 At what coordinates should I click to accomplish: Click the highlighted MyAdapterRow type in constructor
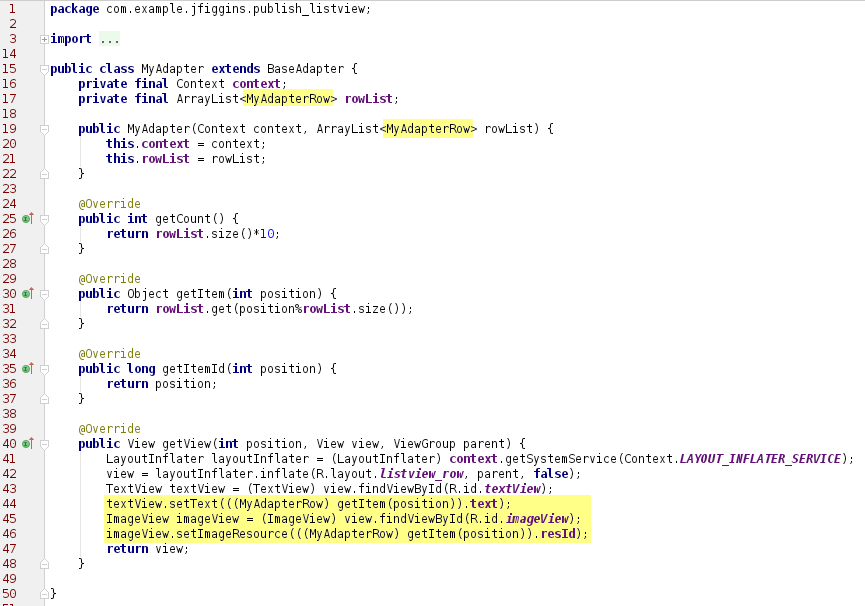pyautogui.click(x=431, y=129)
